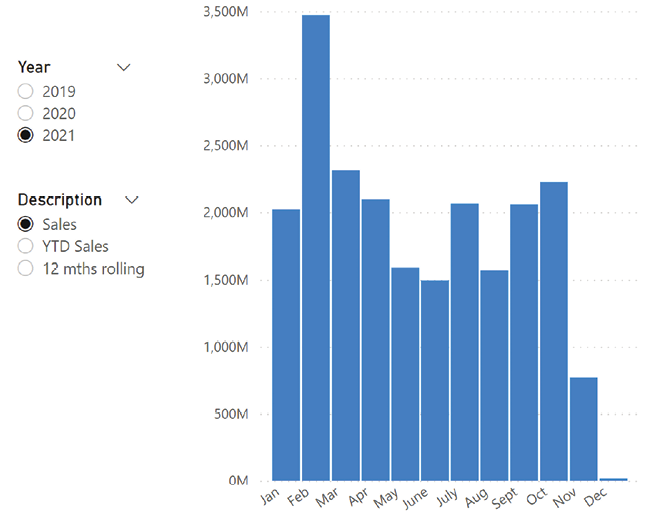Click the 0M axis label
Screen dimensions: 659x516
click(238, 480)
